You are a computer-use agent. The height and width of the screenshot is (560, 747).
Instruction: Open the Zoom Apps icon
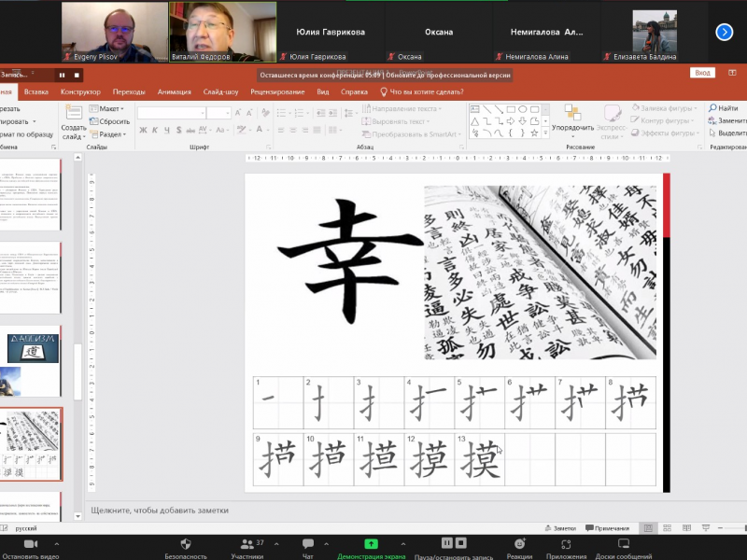566,543
